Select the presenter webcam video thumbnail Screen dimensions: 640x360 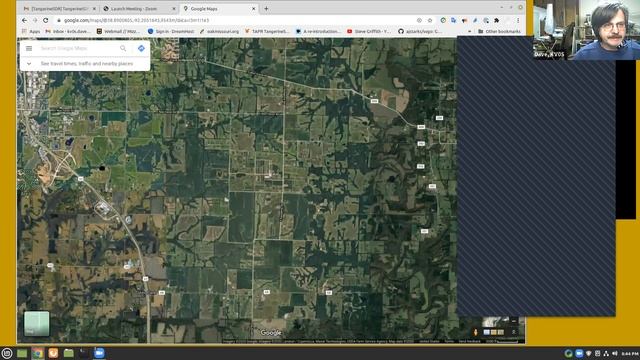tap(586, 30)
